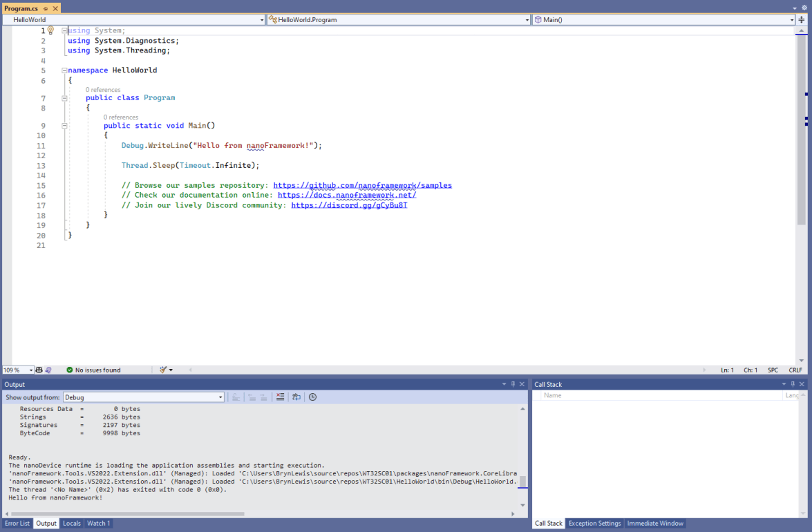812x532 pixels.
Task: Clear all output with the toolbar icon
Action: click(x=280, y=397)
